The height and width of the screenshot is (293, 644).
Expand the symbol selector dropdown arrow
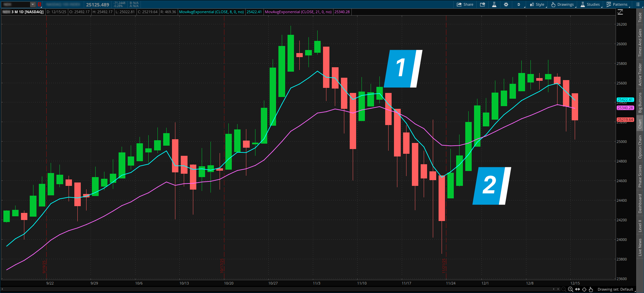(33, 4)
